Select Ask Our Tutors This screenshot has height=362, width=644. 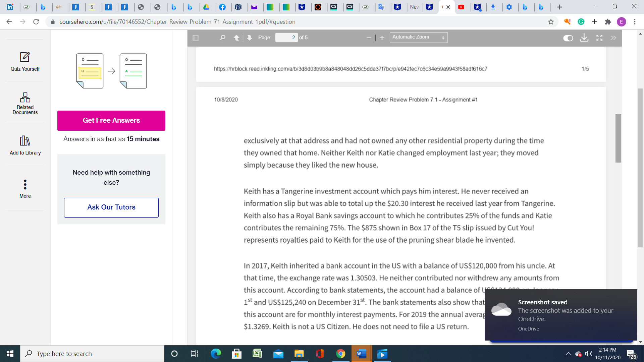pos(111,207)
